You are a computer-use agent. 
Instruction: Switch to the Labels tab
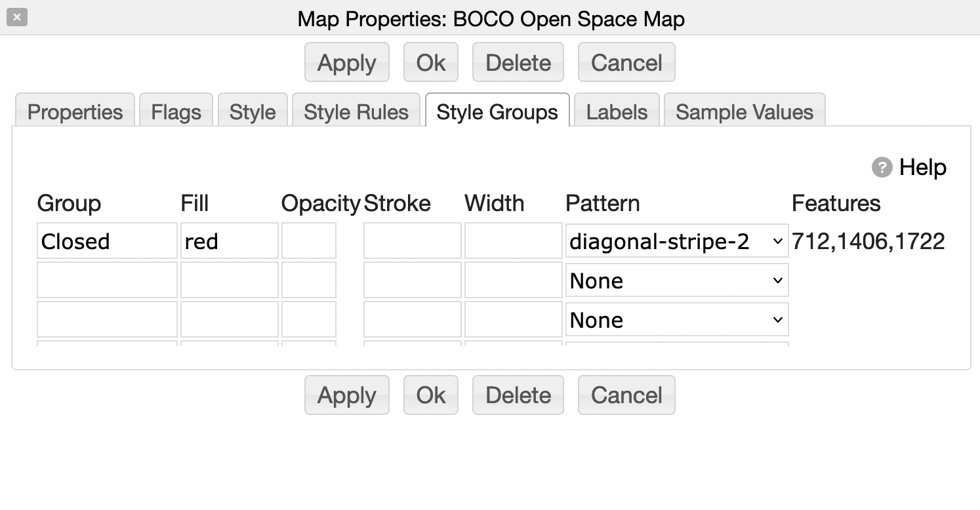pyautogui.click(x=617, y=111)
